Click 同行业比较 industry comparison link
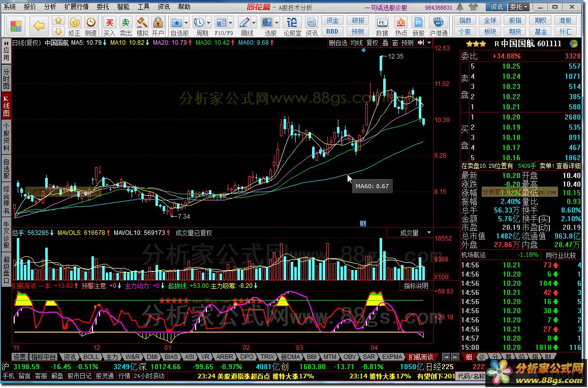This screenshot has height=388, width=588. point(561,255)
